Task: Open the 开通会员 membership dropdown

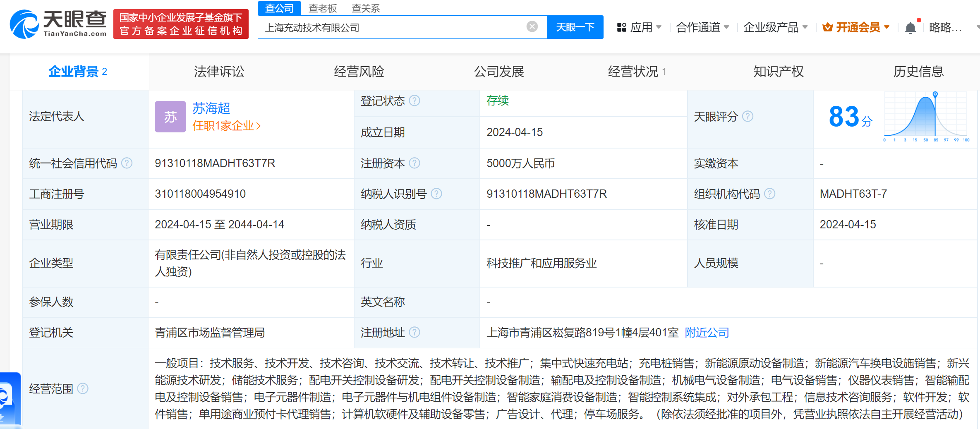Action: click(856, 28)
